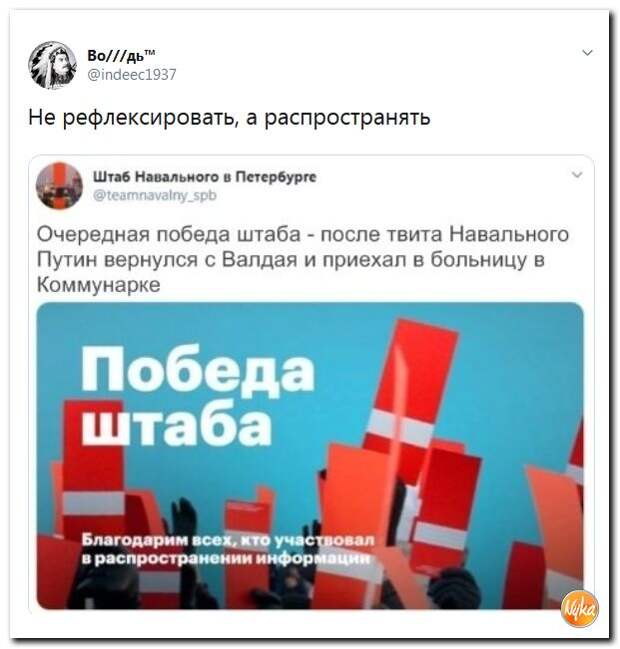This screenshot has width=620, height=649.
Task: Click the Штаб Навального round avatar
Action: 59,185
